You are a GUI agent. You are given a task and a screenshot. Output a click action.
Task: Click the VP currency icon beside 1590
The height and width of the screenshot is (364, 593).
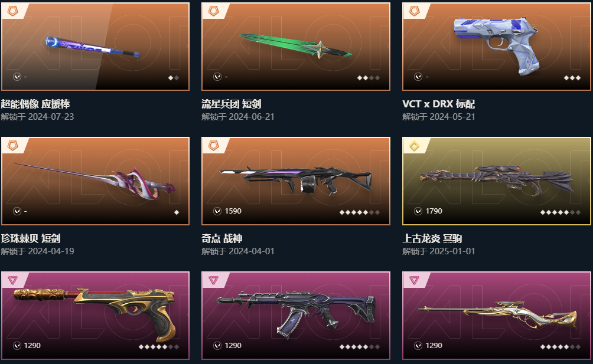click(x=217, y=211)
